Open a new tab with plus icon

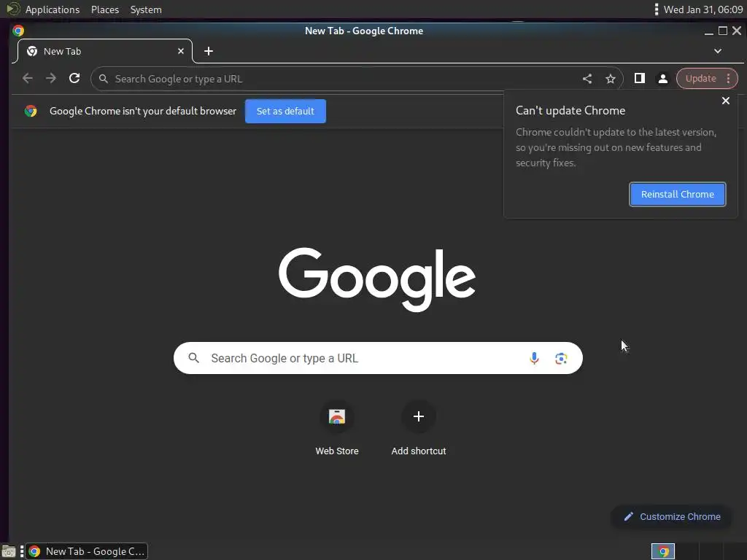209,52
